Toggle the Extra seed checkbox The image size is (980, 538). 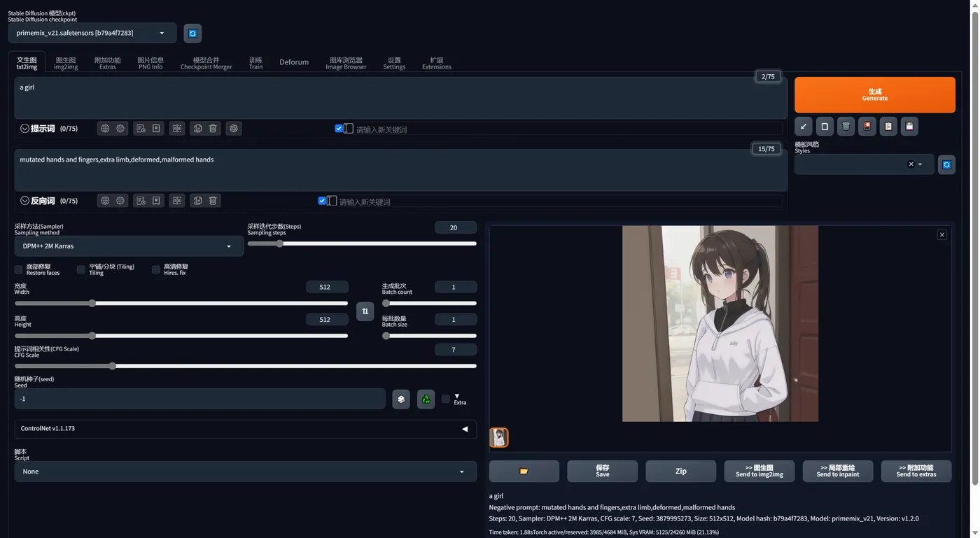446,399
